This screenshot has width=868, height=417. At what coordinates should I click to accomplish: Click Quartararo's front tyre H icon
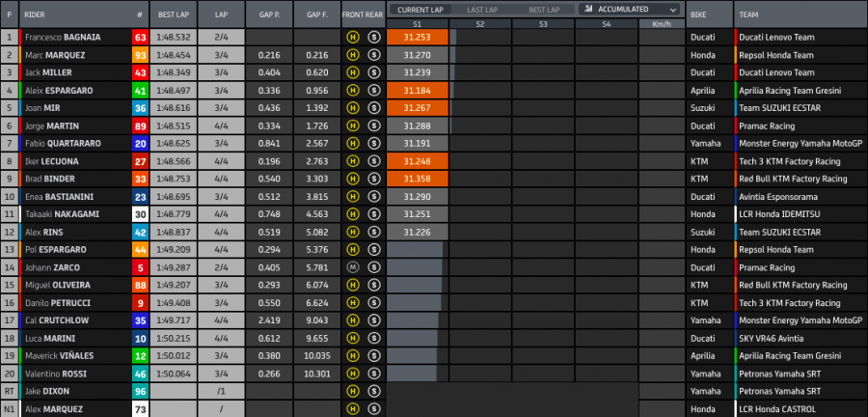(x=354, y=142)
